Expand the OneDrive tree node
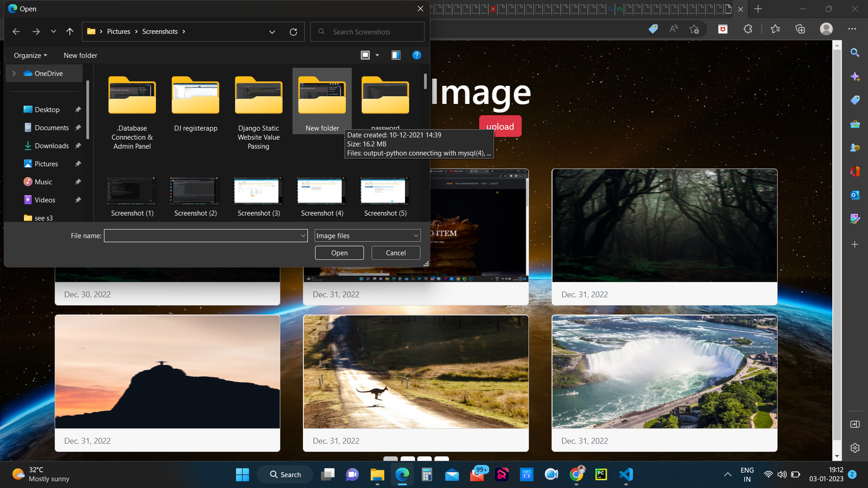868x488 pixels. [14, 73]
